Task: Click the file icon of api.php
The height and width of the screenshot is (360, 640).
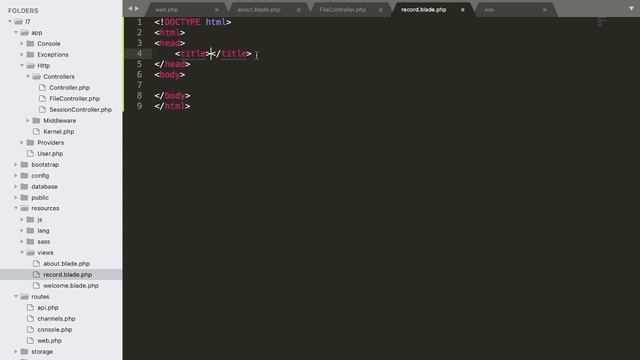Action: point(30,307)
